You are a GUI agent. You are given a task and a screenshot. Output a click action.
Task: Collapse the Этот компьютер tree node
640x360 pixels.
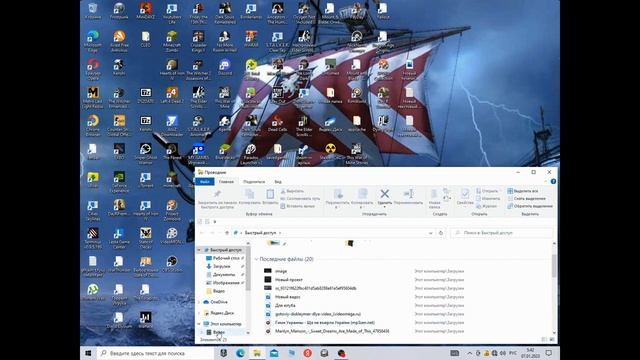pyautogui.click(x=199, y=324)
